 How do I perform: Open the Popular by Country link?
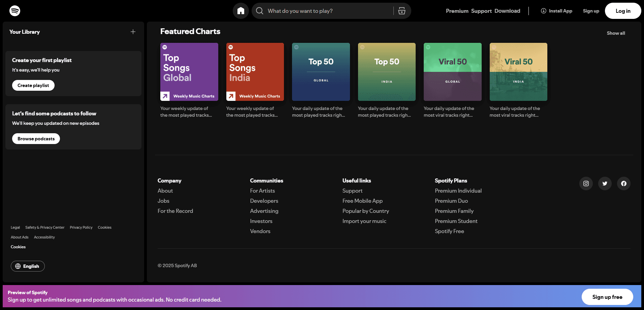pyautogui.click(x=366, y=211)
